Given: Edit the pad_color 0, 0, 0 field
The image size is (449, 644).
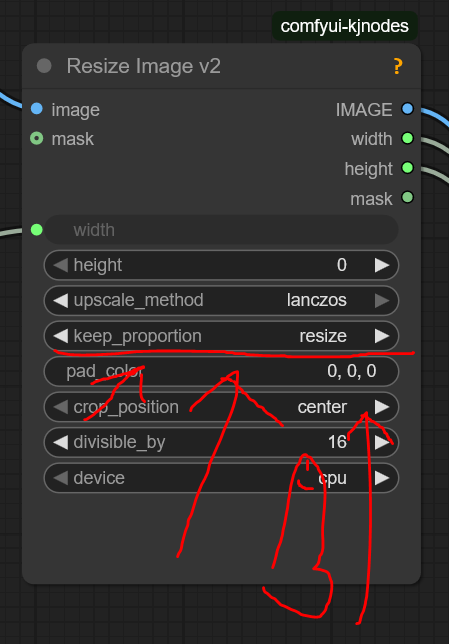Looking at the screenshot, I should click(x=221, y=371).
